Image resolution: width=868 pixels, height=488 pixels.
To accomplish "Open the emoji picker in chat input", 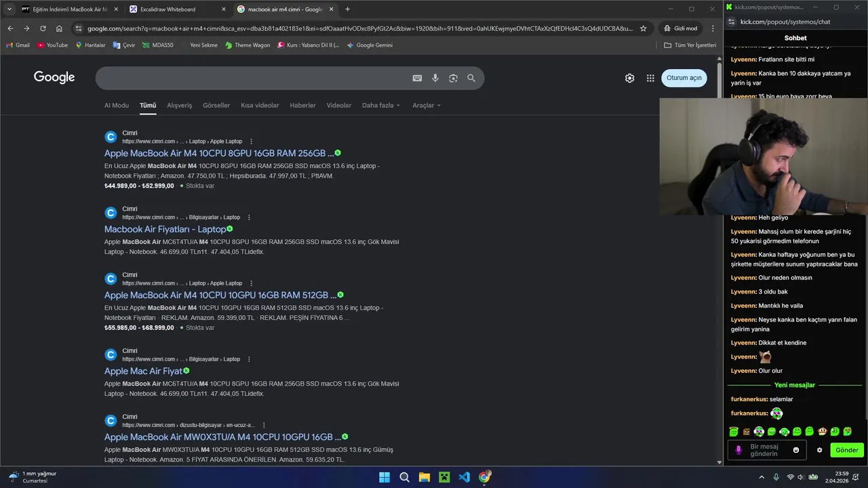I will (x=796, y=450).
